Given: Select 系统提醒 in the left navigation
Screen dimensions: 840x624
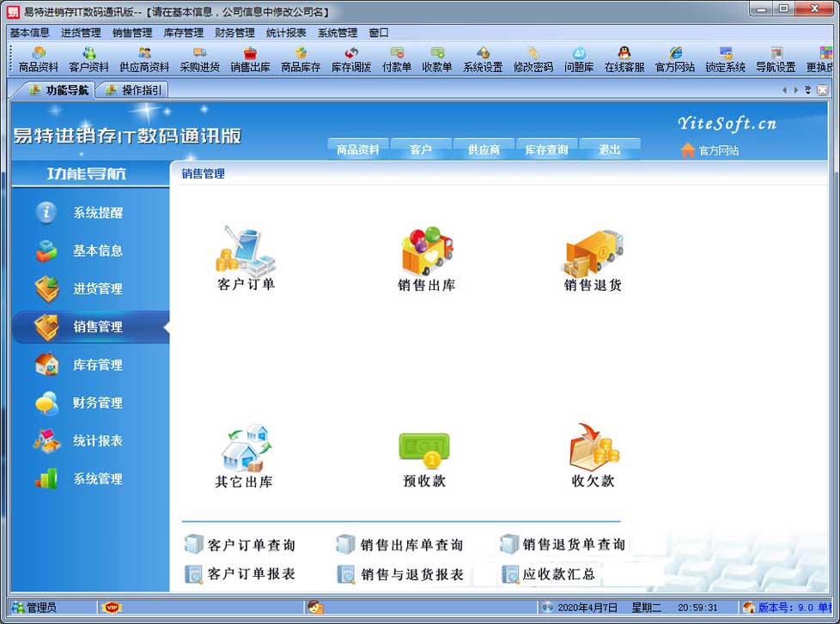Looking at the screenshot, I should [97, 213].
